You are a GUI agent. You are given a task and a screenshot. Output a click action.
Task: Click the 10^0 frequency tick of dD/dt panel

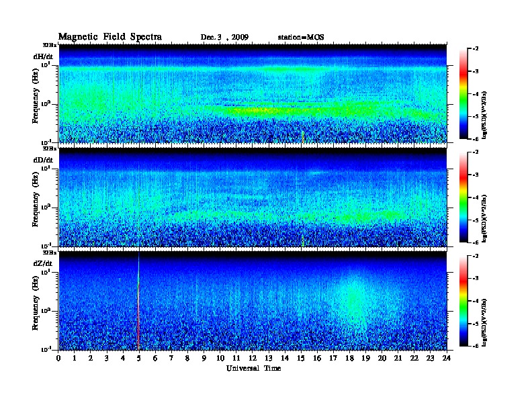(x=46, y=208)
